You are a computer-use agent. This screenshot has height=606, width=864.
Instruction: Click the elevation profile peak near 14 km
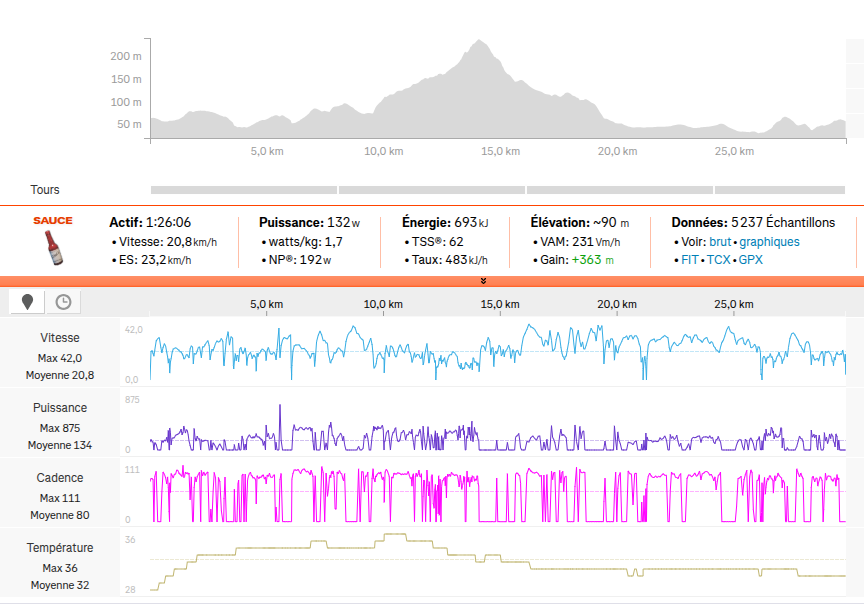tap(479, 42)
